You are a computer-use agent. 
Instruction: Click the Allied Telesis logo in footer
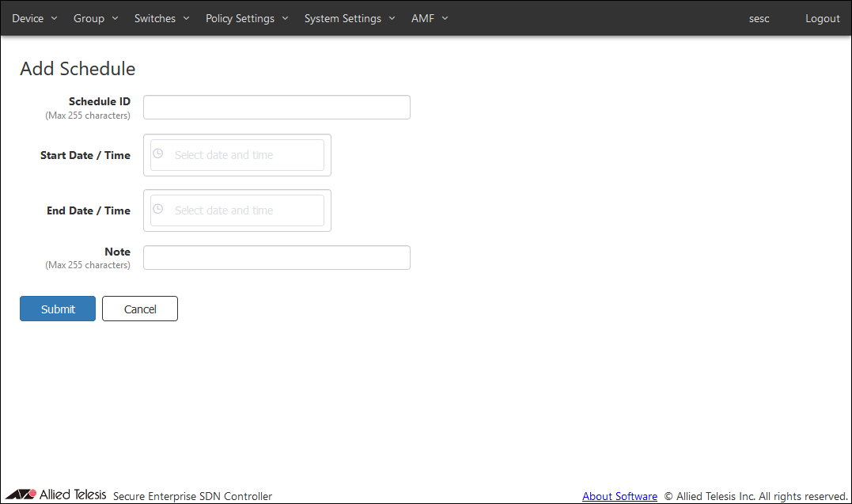(x=55, y=495)
